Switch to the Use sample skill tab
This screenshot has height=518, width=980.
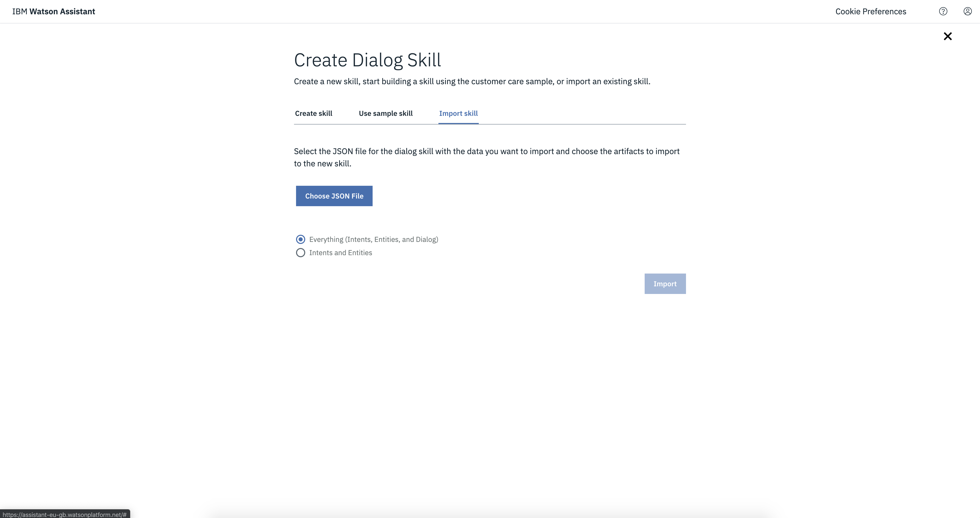click(385, 113)
